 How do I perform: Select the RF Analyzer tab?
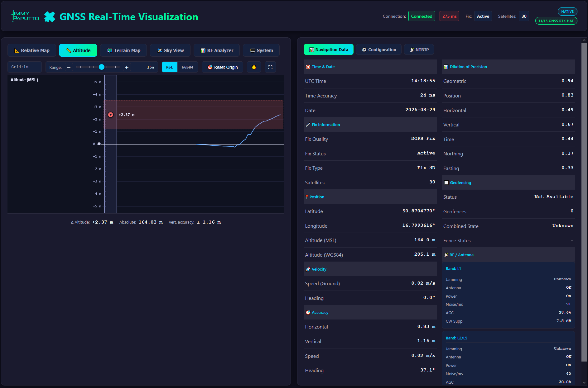pos(217,50)
